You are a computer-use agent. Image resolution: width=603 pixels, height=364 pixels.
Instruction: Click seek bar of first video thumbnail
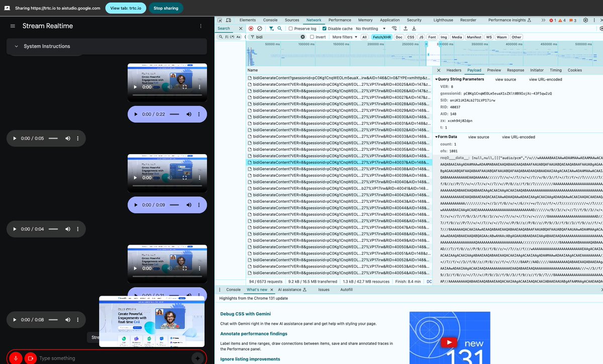click(x=167, y=94)
